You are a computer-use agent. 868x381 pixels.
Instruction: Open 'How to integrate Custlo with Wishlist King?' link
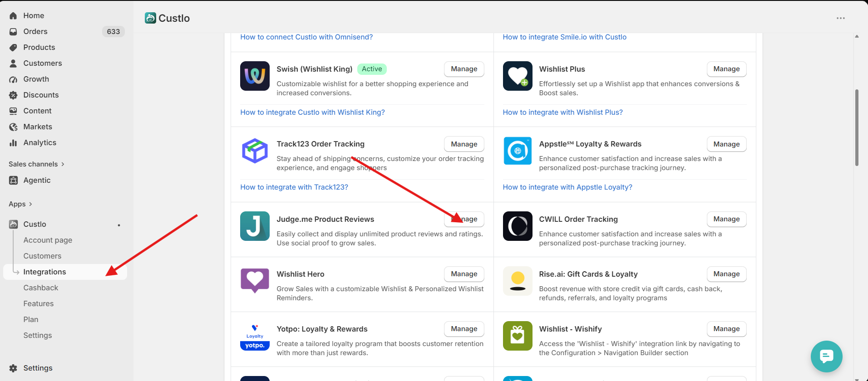tap(312, 112)
